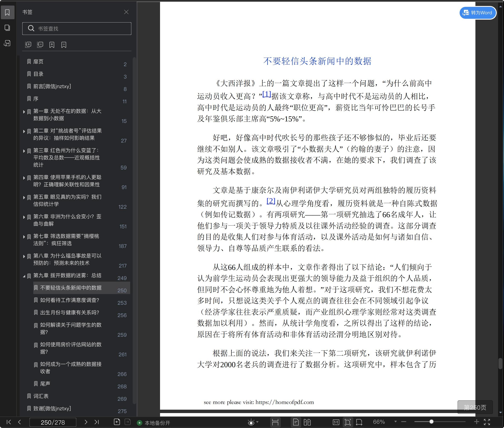Set actual size 1:1 zoom
The width and height of the screenshot is (504, 428).
[336, 422]
